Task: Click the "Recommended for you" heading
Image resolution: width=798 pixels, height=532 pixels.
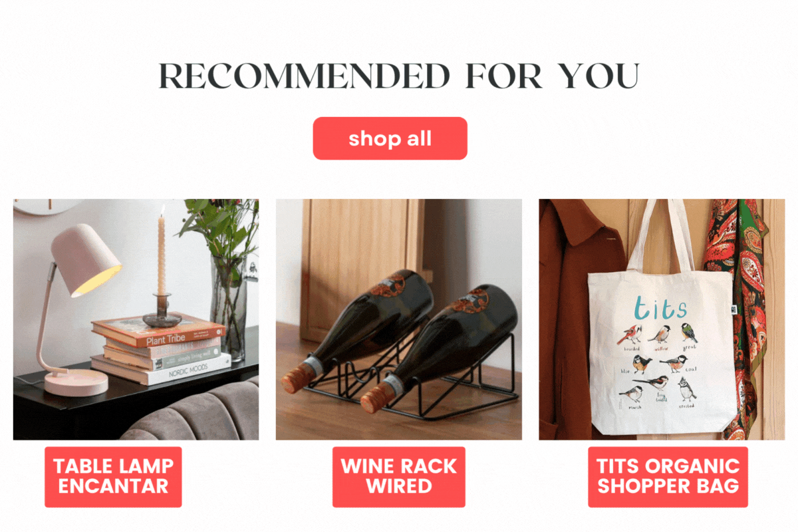Action: click(399, 76)
